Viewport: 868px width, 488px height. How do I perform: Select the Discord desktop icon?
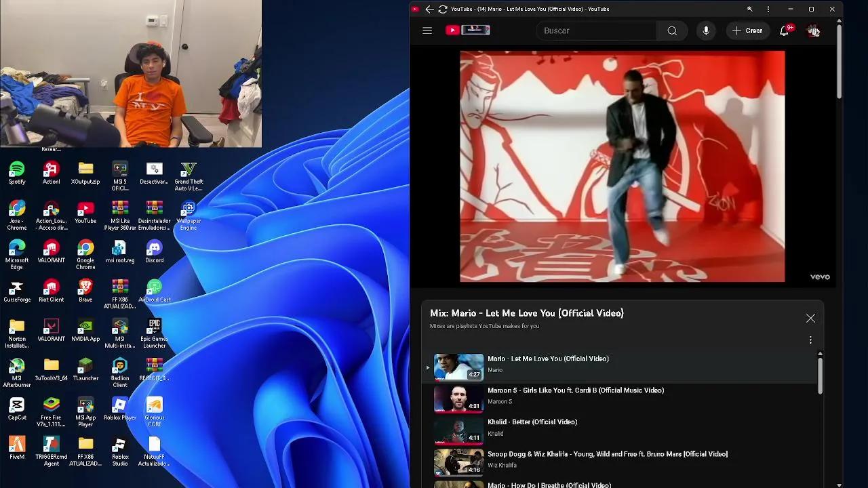[x=154, y=252]
